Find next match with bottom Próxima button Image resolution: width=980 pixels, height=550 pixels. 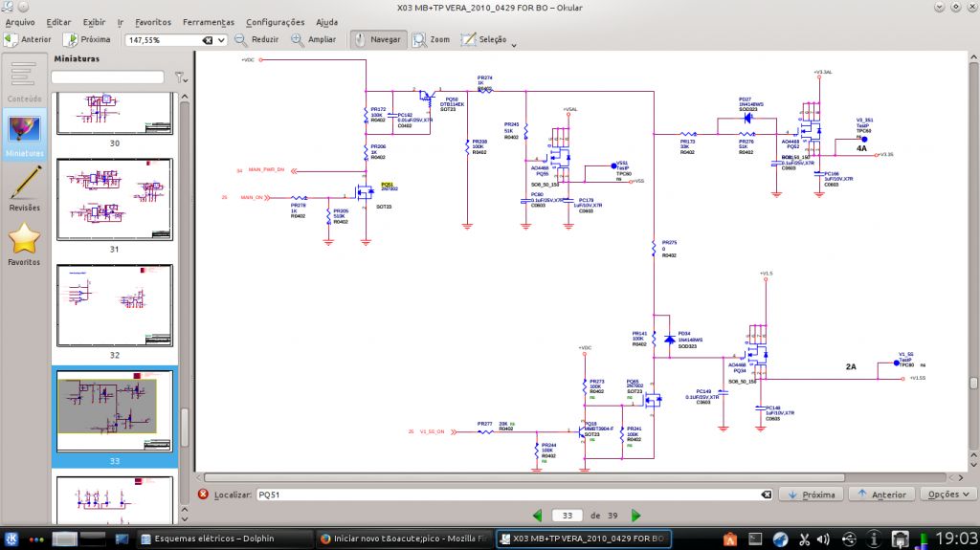[810, 495]
